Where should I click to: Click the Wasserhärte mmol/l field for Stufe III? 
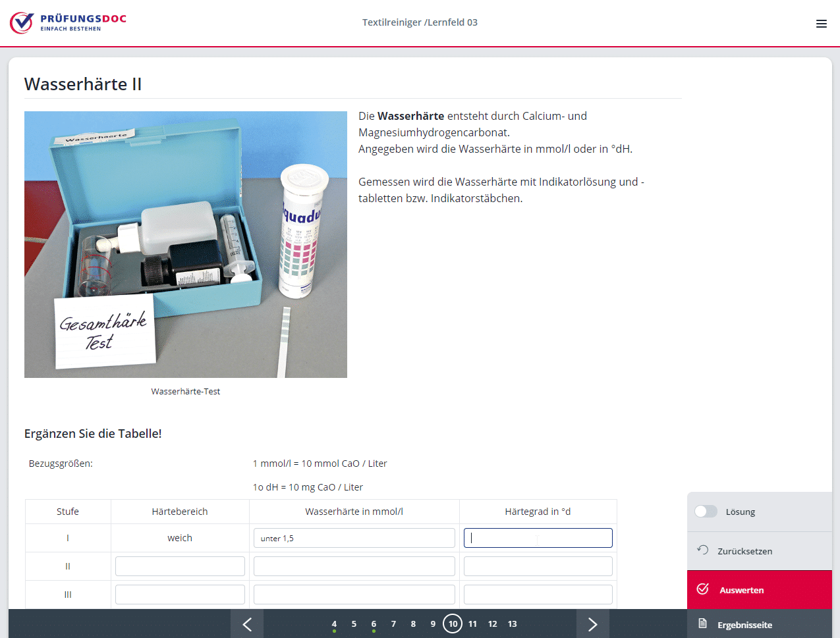(354, 595)
